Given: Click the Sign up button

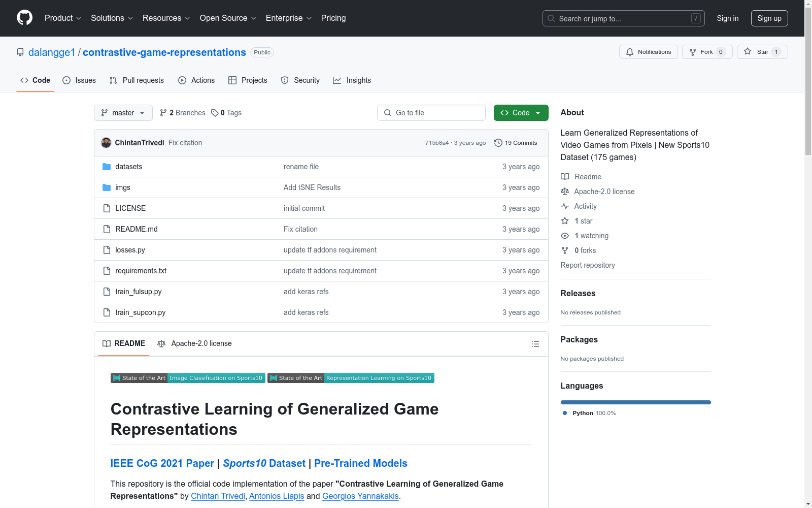Looking at the screenshot, I should (x=769, y=18).
